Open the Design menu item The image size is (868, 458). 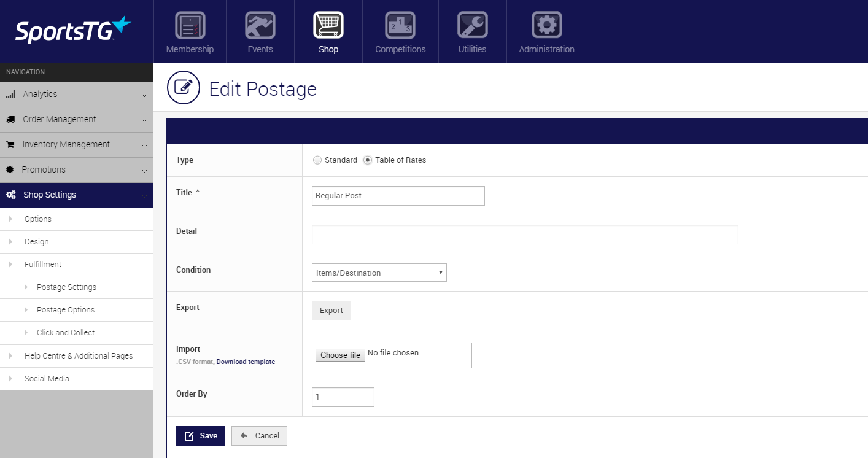[37, 242]
